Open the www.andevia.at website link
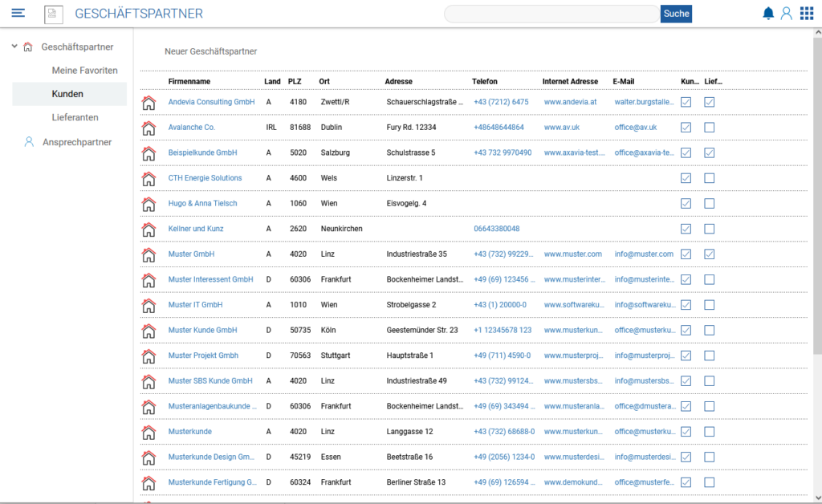The width and height of the screenshot is (822, 504). [570, 102]
